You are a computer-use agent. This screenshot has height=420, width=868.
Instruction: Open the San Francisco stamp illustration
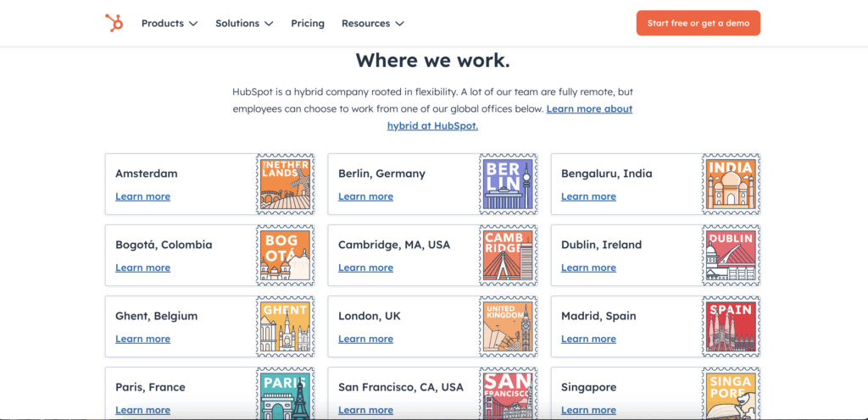[509, 394]
